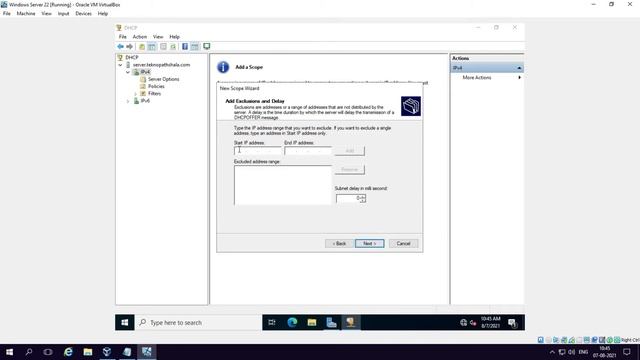Open Internet Explorer on host taskbar
This screenshot has width=640, height=360.
pos(68,352)
